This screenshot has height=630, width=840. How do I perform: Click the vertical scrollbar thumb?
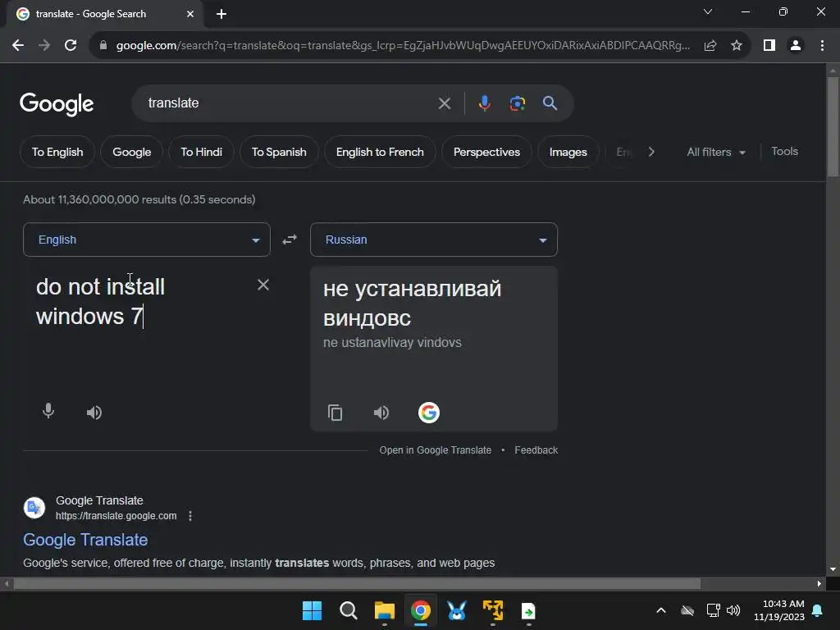point(833,126)
